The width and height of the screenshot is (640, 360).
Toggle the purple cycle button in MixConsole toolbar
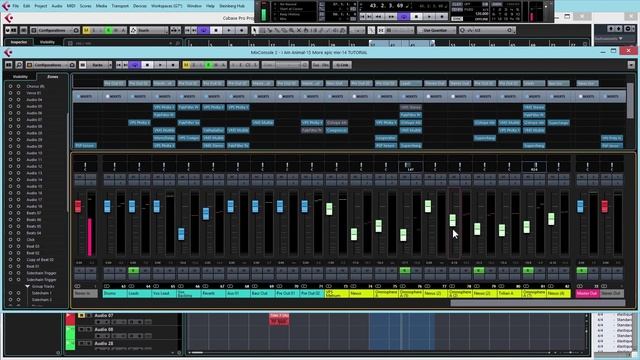(x=134, y=65)
